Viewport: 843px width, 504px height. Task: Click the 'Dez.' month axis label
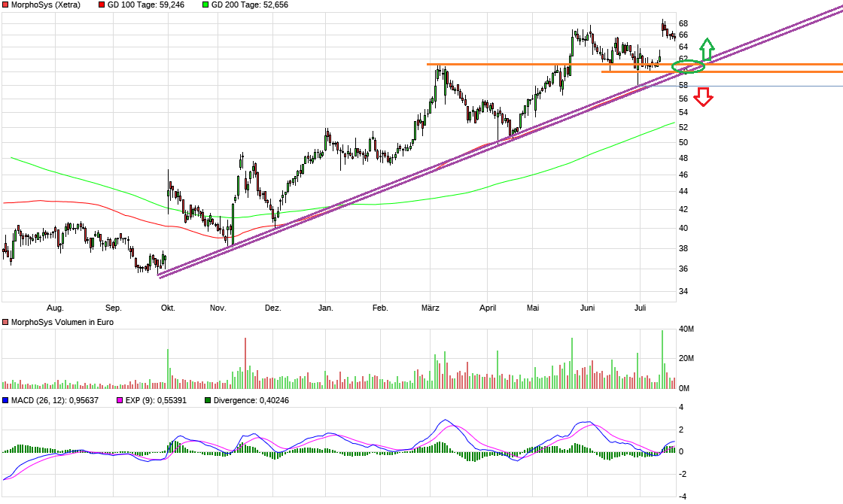(273, 308)
